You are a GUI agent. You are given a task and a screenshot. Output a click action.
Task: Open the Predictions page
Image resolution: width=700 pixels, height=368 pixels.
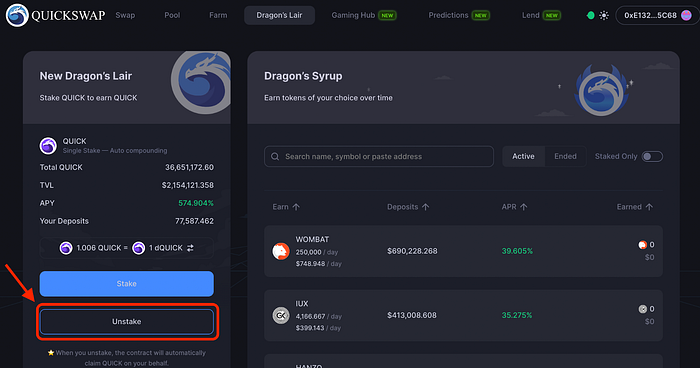[x=448, y=15]
